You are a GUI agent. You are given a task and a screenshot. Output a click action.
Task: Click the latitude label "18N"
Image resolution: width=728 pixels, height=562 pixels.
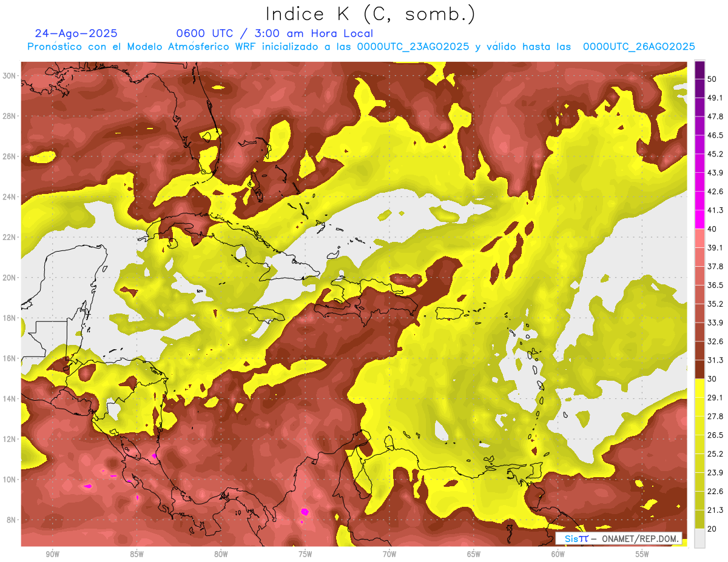[9, 318]
